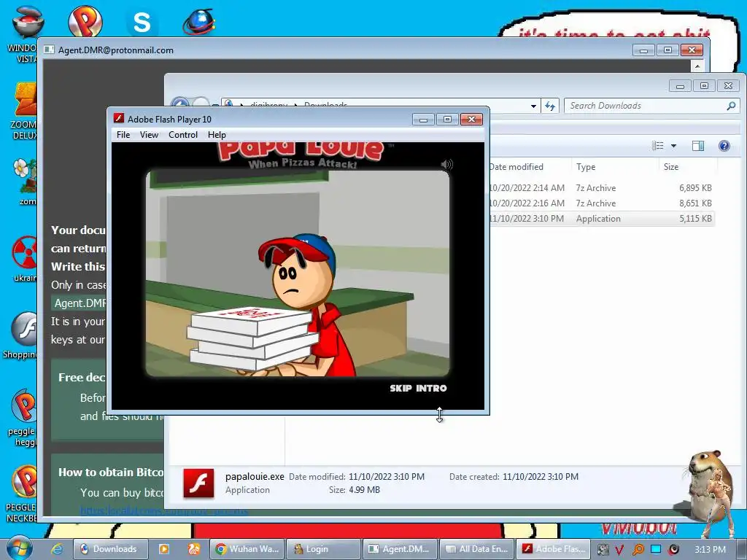
Task: Click the Agent.DMR window title icon
Action: [x=49, y=50]
